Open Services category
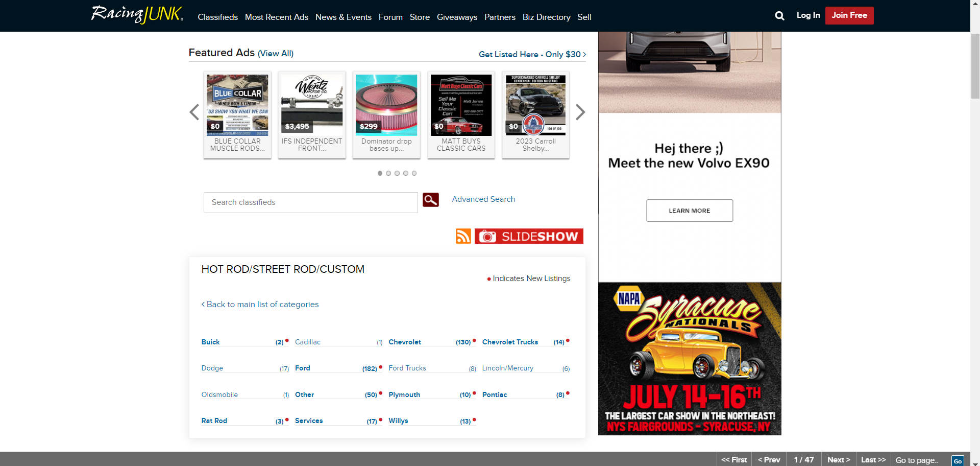Viewport: 980px width, 466px height. point(309,421)
